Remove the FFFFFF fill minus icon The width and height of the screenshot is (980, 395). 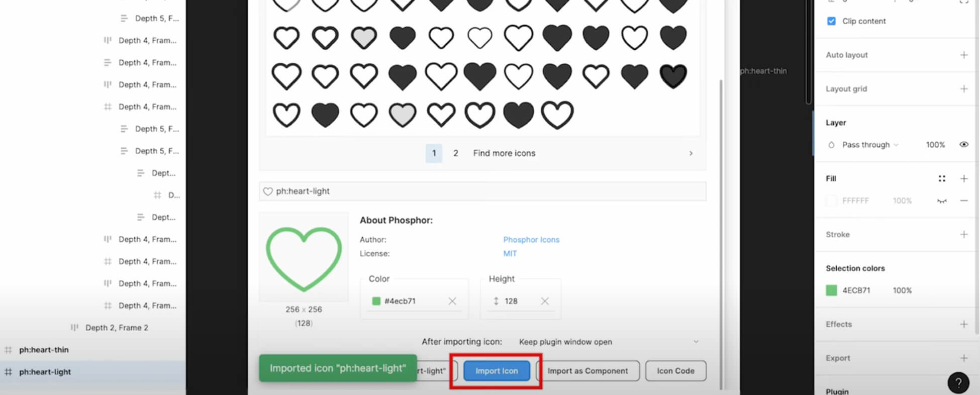click(x=963, y=201)
